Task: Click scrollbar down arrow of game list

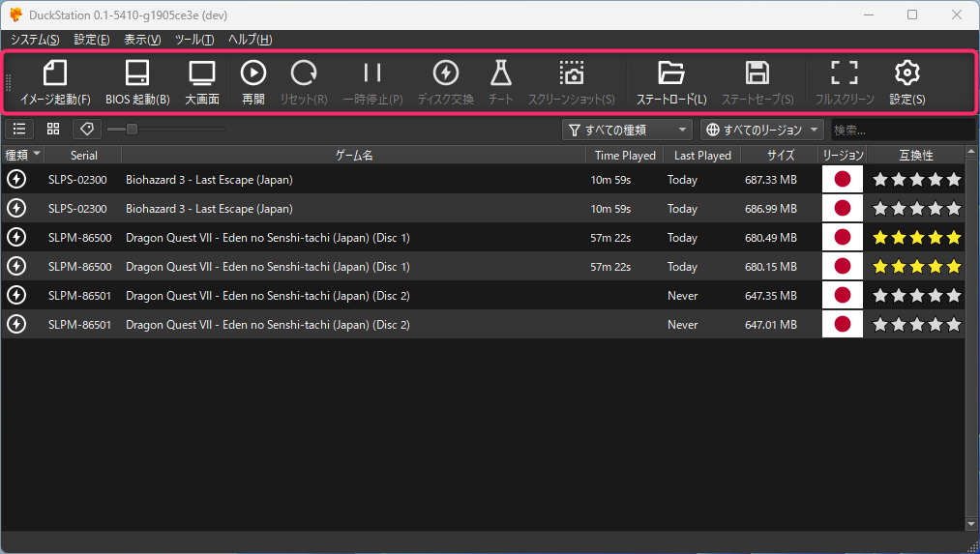Action: tap(970, 524)
